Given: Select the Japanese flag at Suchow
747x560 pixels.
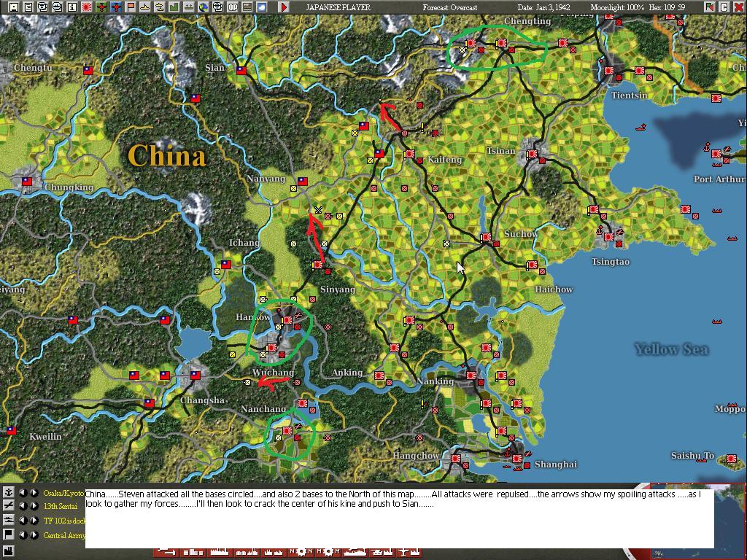Looking at the screenshot, I should (486, 237).
